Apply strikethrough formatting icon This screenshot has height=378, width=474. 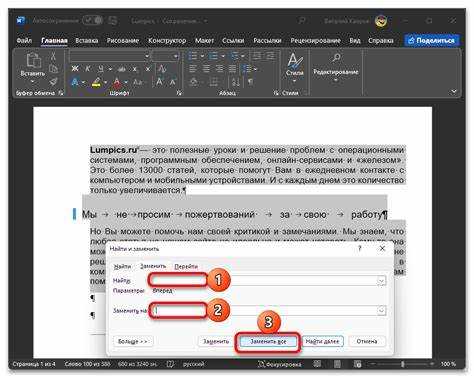122,69
